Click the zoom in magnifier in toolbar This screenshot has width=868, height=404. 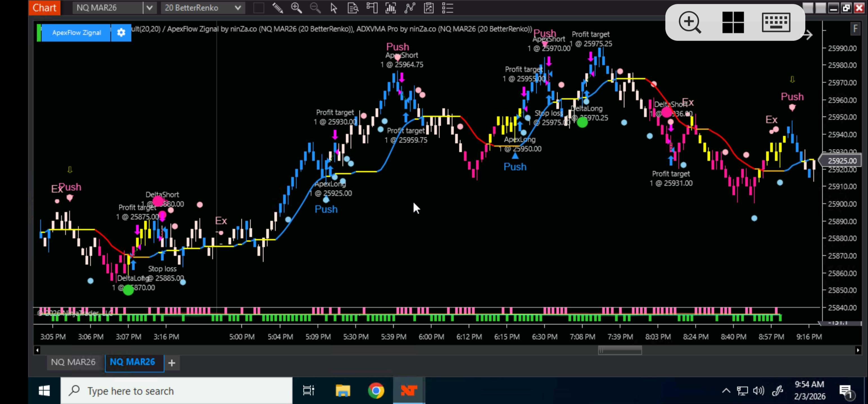tap(296, 8)
